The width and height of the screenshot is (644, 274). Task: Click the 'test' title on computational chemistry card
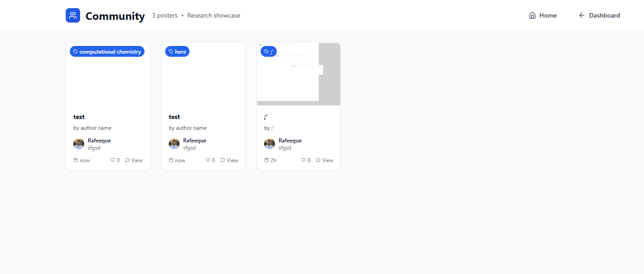(79, 117)
